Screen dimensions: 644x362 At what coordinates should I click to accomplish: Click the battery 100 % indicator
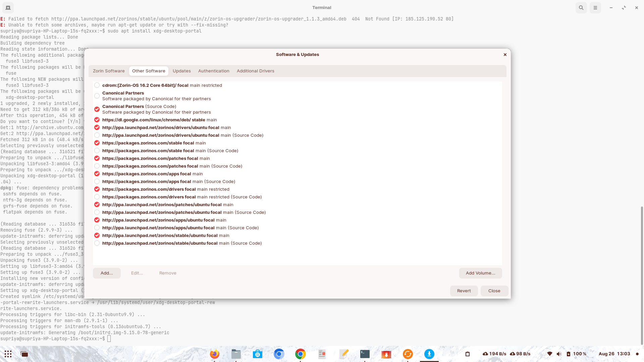click(576, 354)
